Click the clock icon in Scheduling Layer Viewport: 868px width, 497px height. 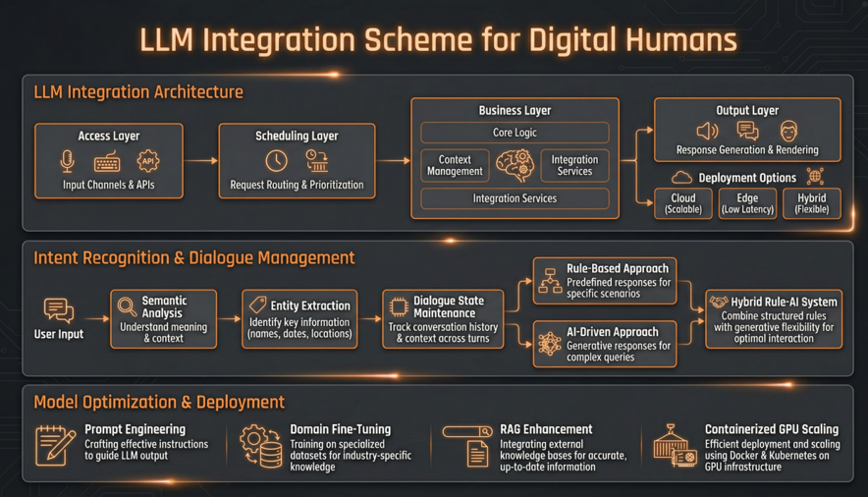click(276, 160)
